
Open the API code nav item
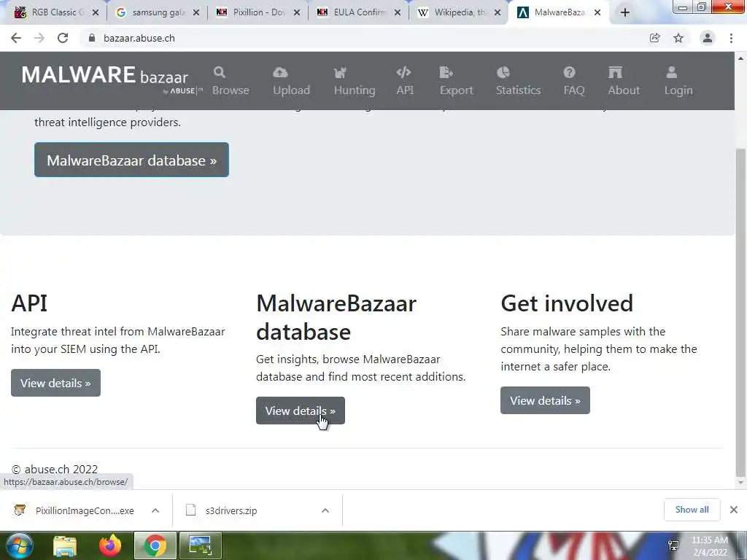coord(404,81)
